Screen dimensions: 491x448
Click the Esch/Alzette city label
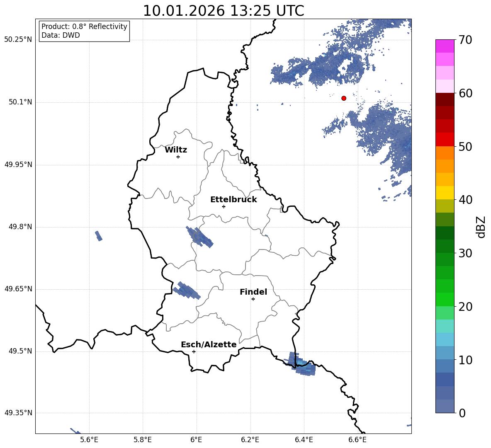(209, 345)
